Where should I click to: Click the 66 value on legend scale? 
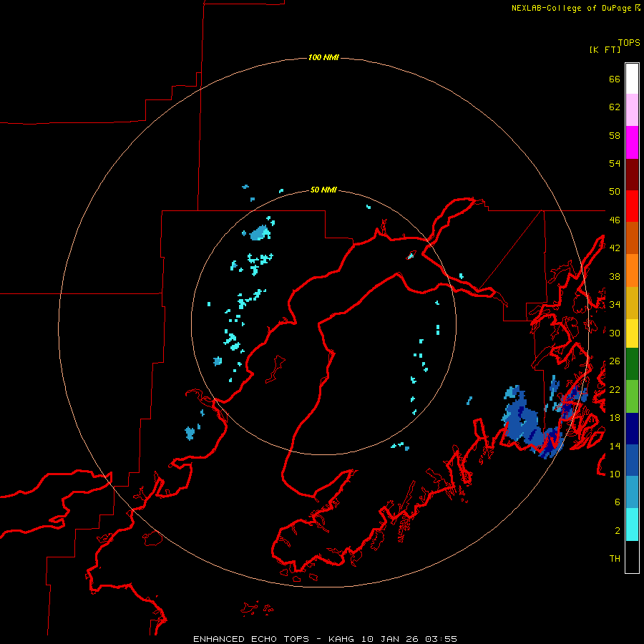(x=615, y=79)
